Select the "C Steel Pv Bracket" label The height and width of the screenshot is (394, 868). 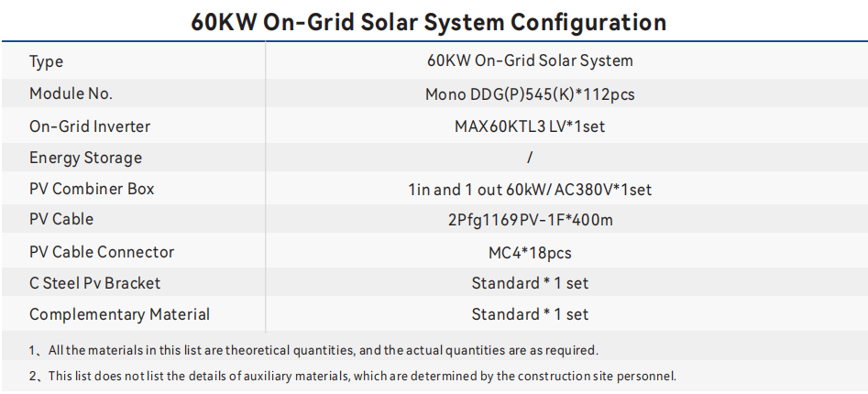tap(95, 283)
